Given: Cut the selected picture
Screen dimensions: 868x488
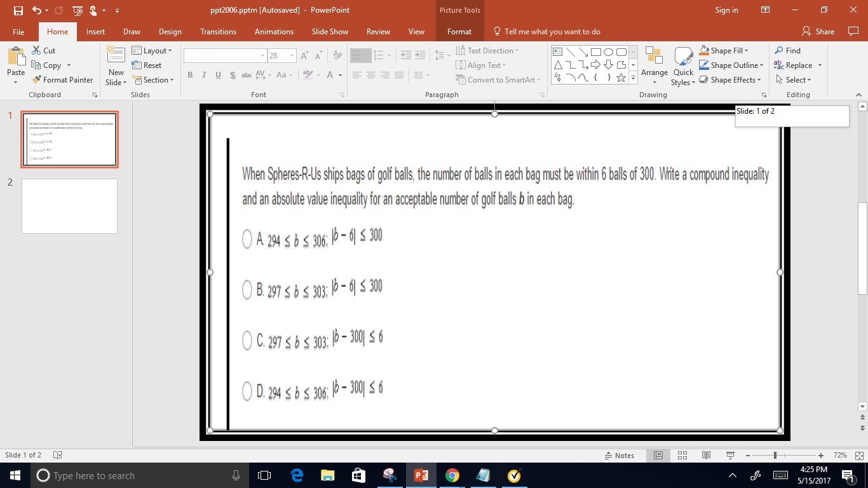Looking at the screenshot, I should [x=43, y=51].
